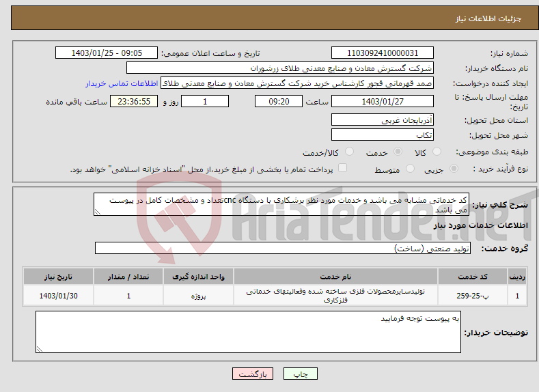Click the تعداد / مقدار column header
This screenshot has height=392, width=539.
[128, 277]
